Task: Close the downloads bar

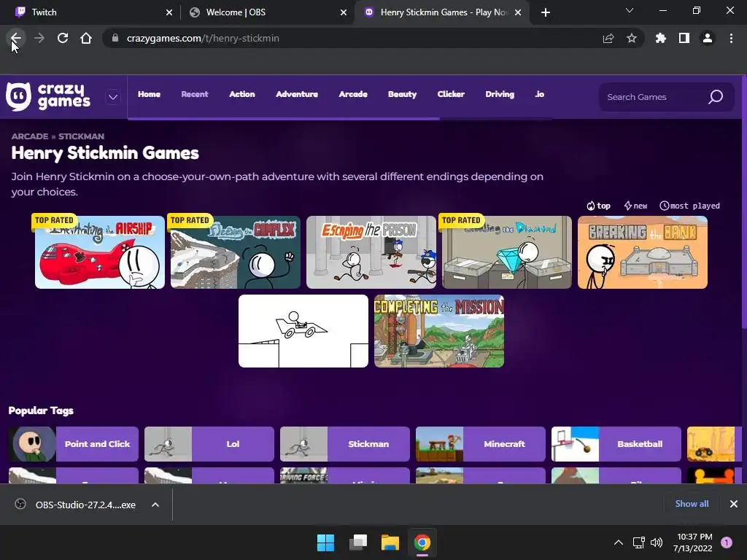Action: (734, 504)
